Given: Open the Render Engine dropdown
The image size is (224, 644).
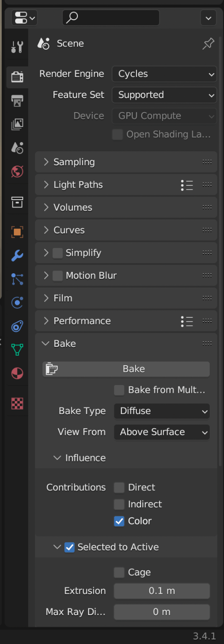Looking at the screenshot, I should [x=164, y=74].
